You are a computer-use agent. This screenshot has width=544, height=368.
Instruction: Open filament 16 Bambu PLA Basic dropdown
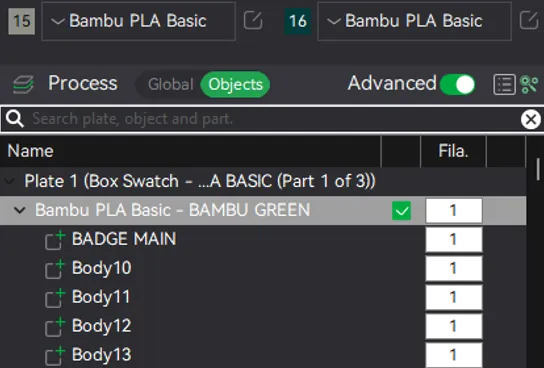(x=414, y=21)
